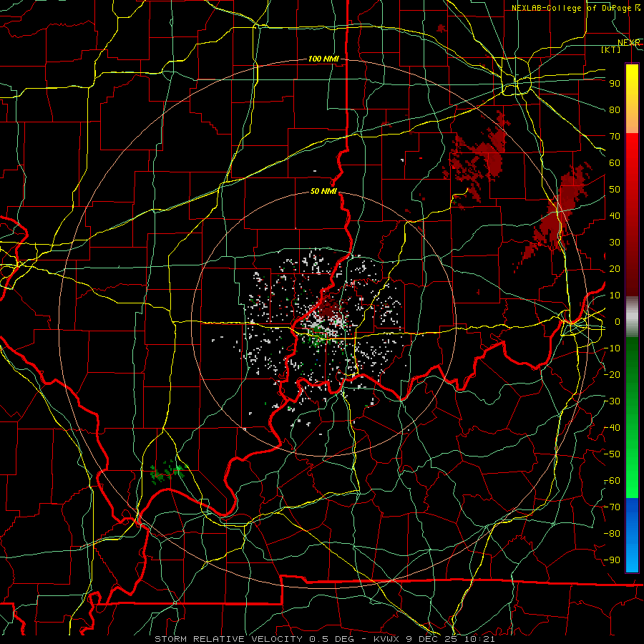Select the 40 value on the velocity scale
Image resolution: width=644 pixels, height=644 pixels.
(x=615, y=216)
